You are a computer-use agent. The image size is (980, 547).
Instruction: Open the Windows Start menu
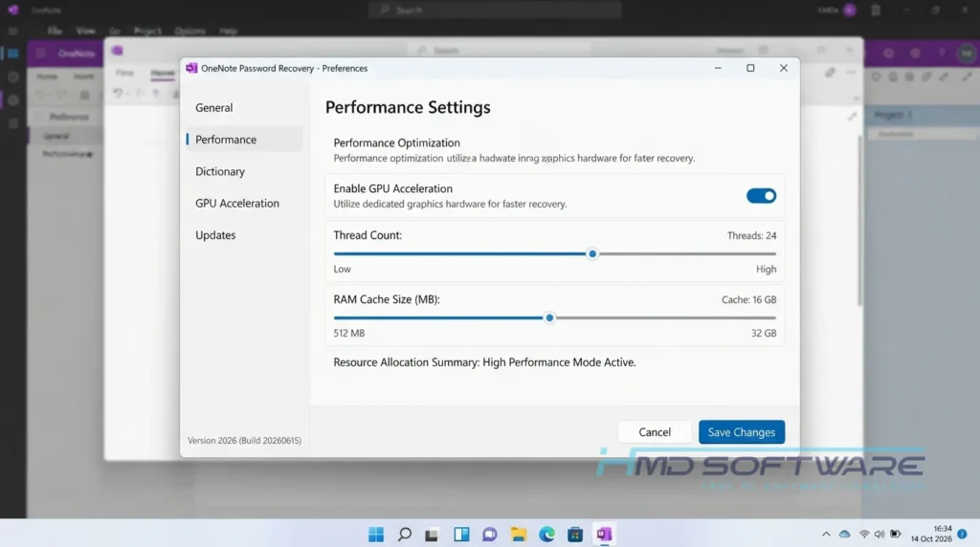(x=375, y=534)
